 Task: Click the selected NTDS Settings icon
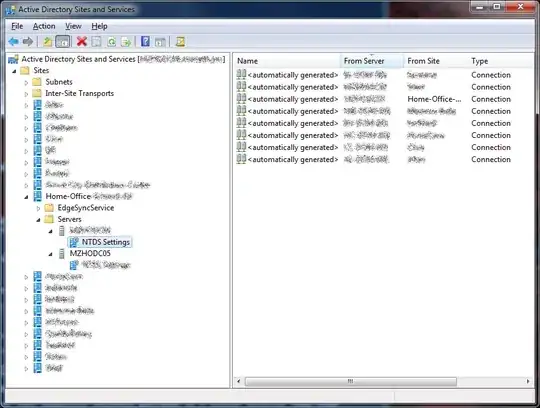pos(74,242)
